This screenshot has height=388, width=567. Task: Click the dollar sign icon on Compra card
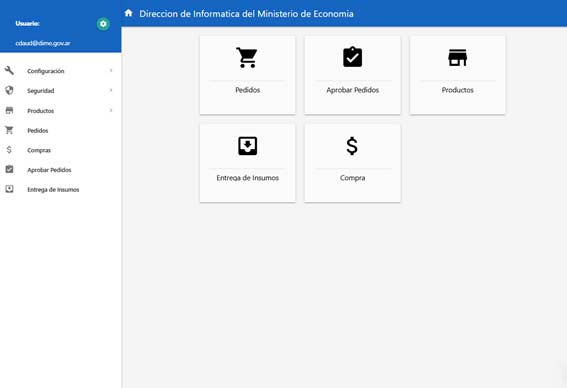(352, 146)
